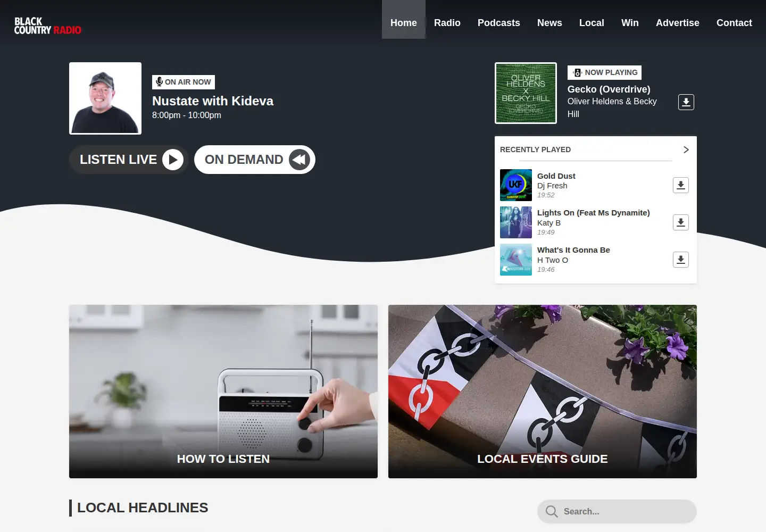766x532 pixels.
Task: Open the News menu item
Action: pyautogui.click(x=549, y=23)
